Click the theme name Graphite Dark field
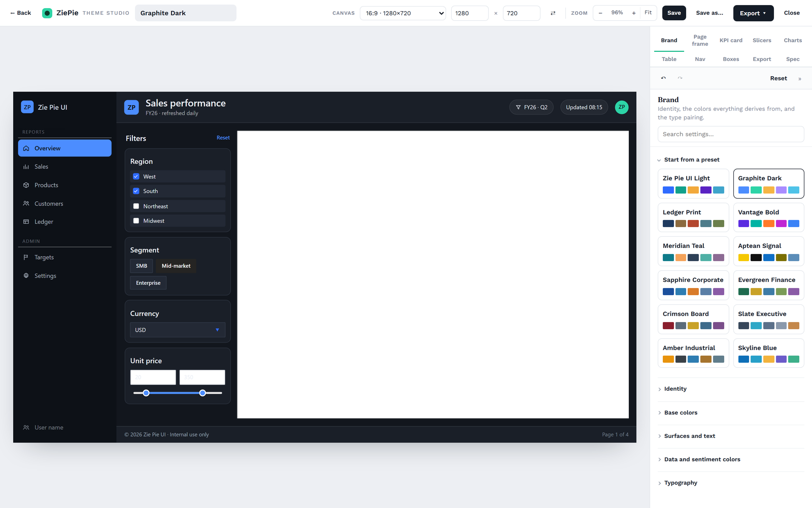Image resolution: width=812 pixels, height=508 pixels. [186, 13]
